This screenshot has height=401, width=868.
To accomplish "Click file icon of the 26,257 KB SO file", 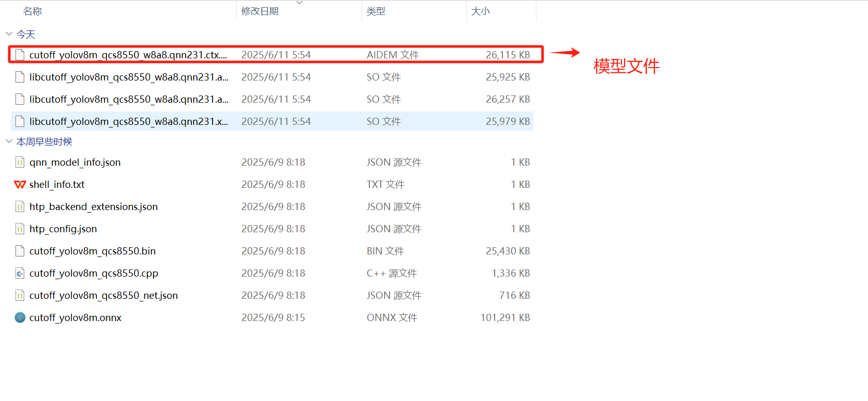I will 20,99.
